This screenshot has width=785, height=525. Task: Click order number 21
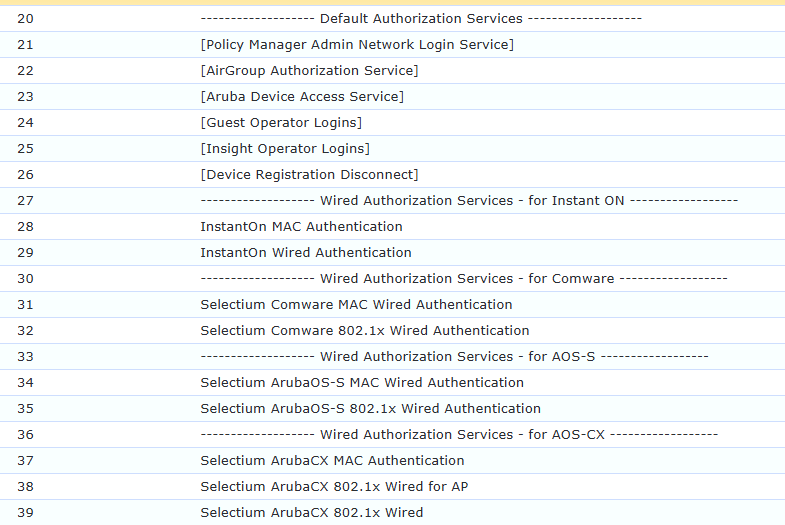point(25,45)
